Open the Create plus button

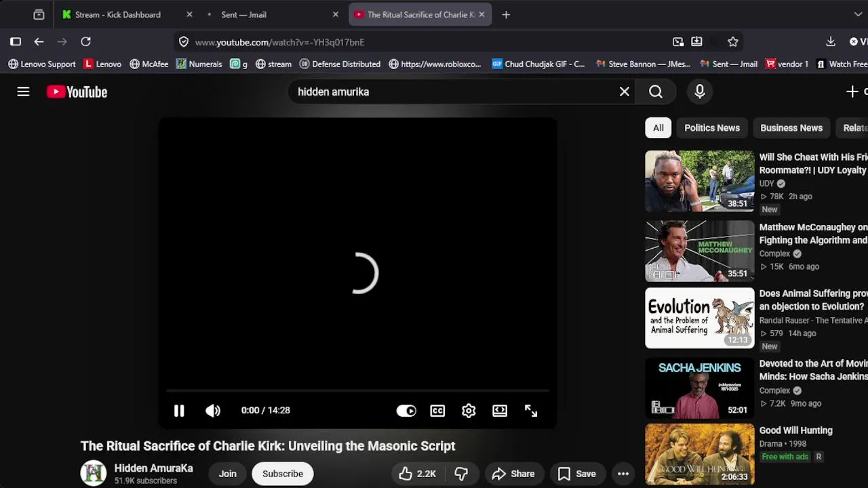pos(852,91)
